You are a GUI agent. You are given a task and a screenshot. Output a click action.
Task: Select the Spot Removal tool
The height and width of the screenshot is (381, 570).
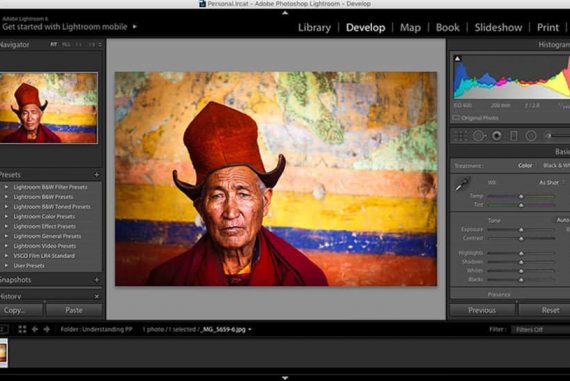pyautogui.click(x=479, y=136)
